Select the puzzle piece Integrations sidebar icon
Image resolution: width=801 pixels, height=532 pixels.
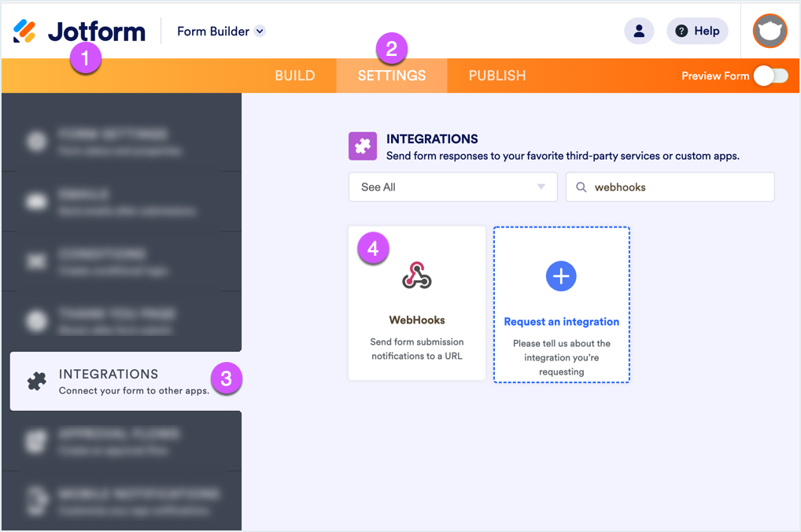(37, 381)
